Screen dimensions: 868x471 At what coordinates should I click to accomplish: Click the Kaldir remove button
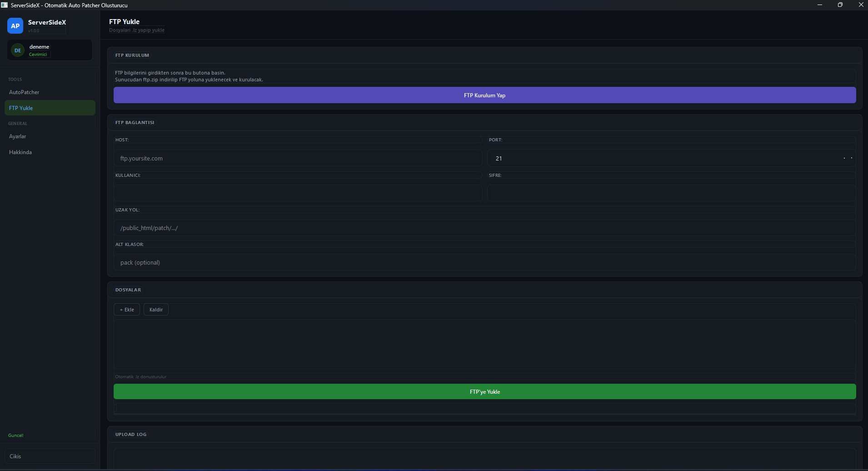(156, 310)
